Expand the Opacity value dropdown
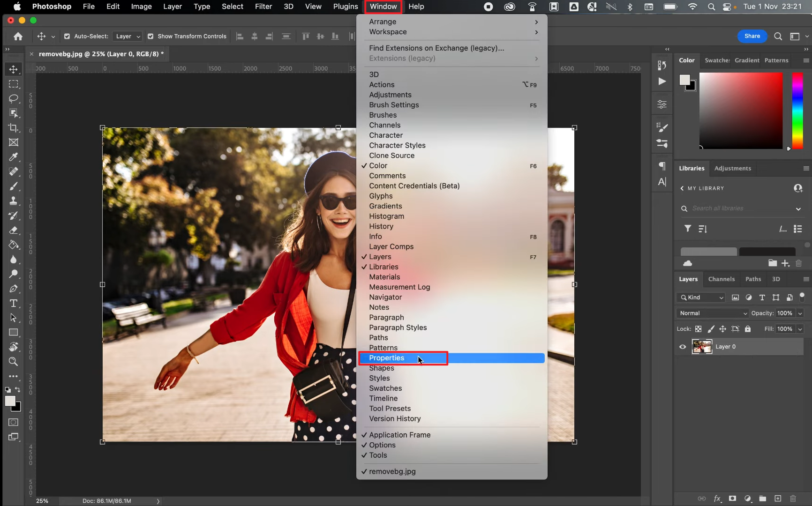This screenshot has height=506, width=812. point(799,313)
